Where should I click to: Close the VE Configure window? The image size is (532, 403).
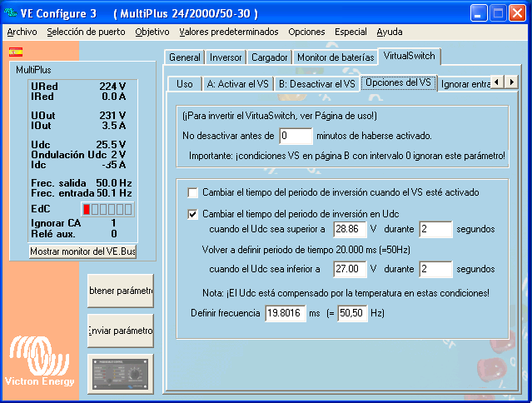[517, 13]
